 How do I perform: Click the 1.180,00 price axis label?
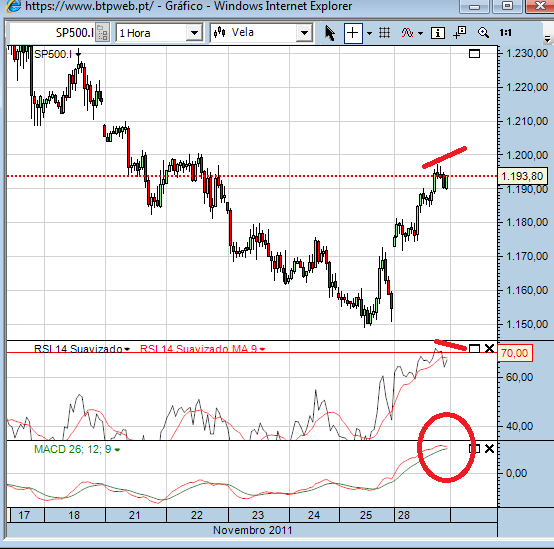527,222
